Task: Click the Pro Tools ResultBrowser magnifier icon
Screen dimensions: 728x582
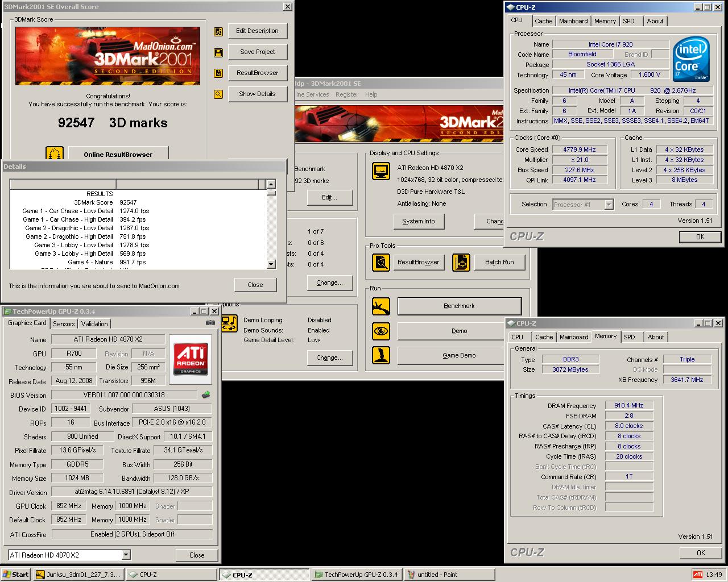Action: (x=380, y=263)
